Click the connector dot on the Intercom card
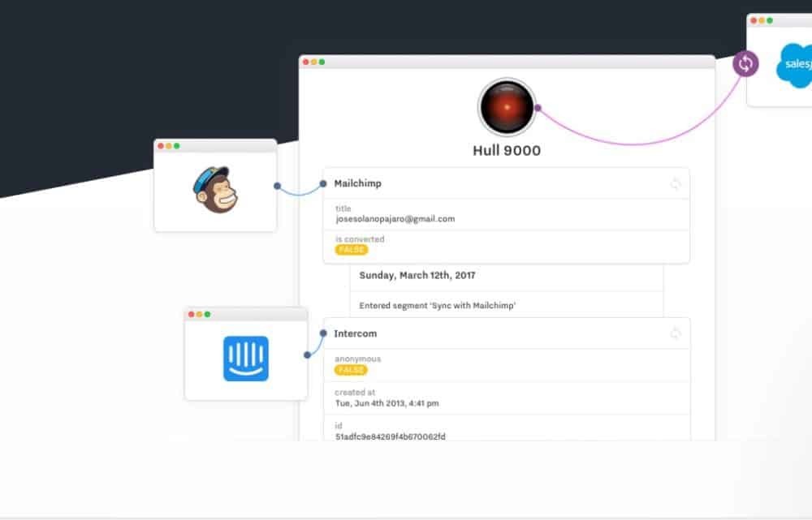 pos(323,333)
